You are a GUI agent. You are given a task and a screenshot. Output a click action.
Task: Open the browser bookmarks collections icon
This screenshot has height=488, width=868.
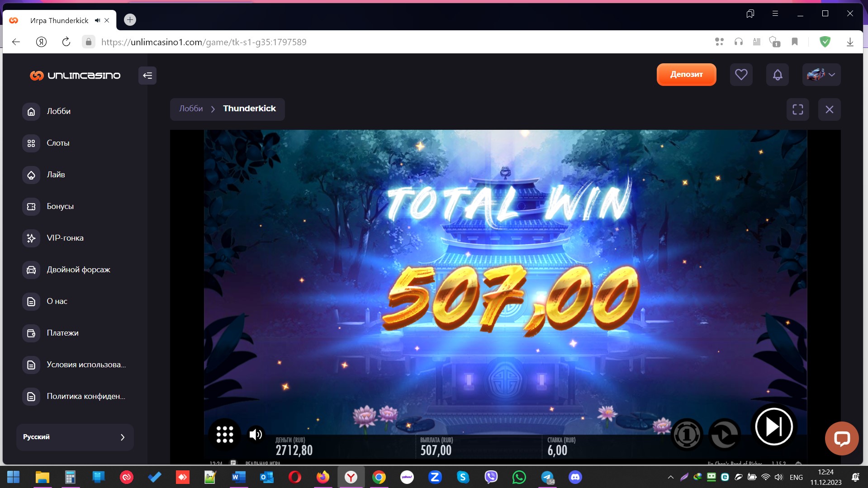coord(750,14)
